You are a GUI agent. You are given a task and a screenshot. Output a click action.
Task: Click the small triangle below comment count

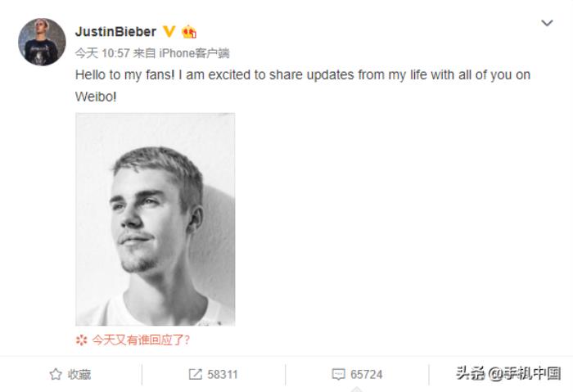[x=356, y=390]
